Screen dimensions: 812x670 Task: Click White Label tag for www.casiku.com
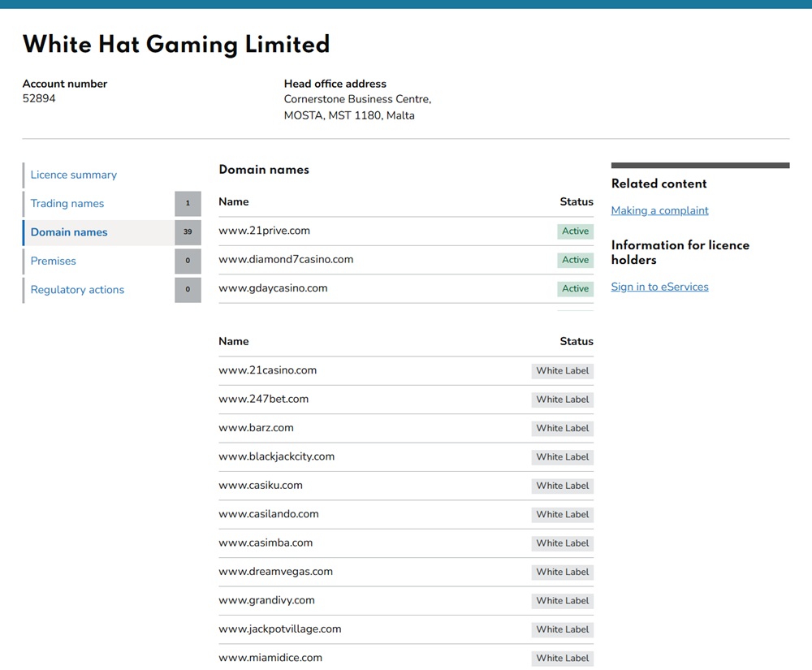pyautogui.click(x=563, y=486)
